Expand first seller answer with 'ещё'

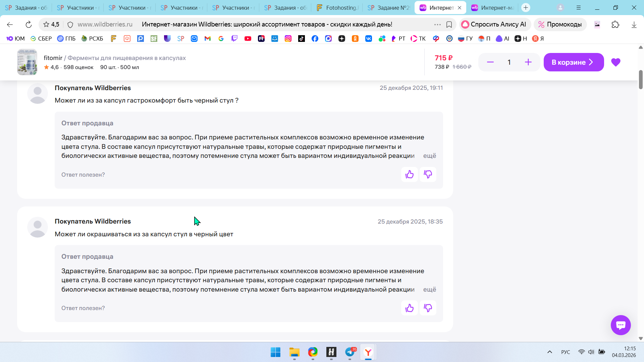pyautogui.click(x=429, y=156)
